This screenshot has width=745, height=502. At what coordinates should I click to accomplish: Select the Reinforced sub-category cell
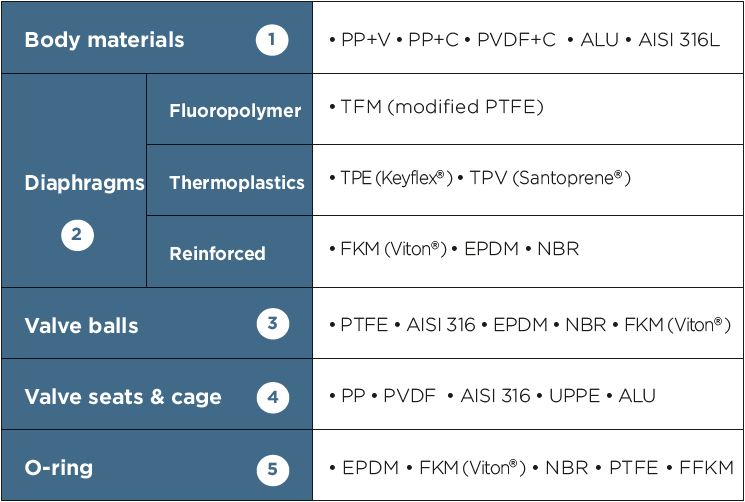217,254
